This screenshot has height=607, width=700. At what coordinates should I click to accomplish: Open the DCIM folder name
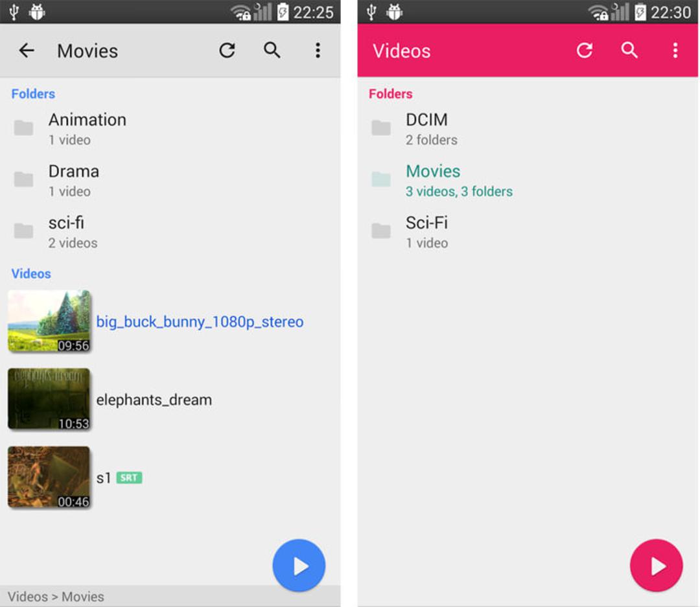(426, 120)
